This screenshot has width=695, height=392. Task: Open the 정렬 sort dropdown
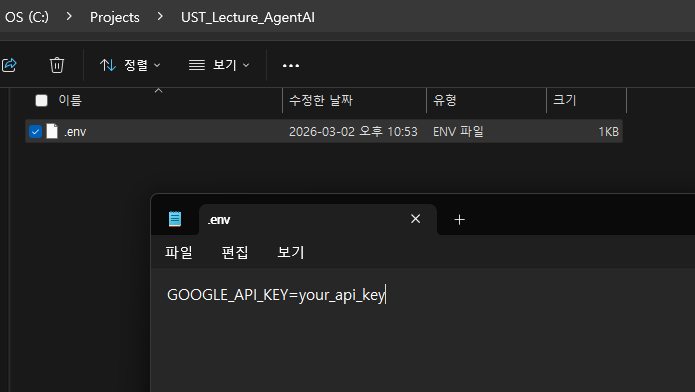point(130,65)
